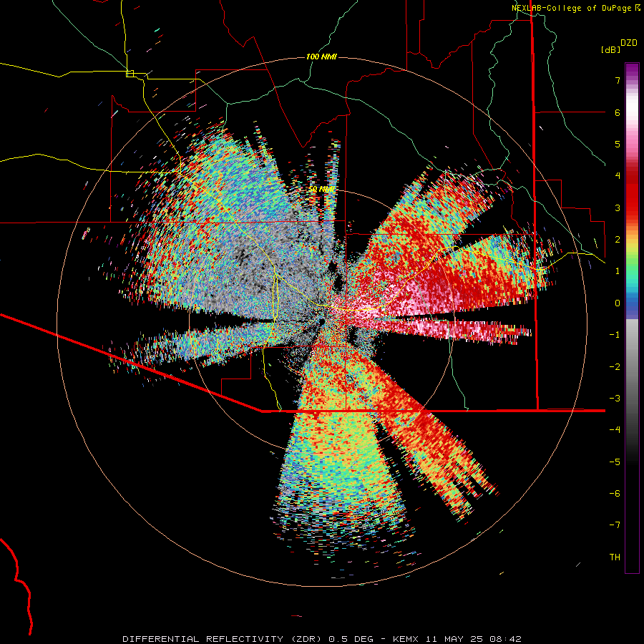Click the 100 NMI range ring label

[321, 57]
